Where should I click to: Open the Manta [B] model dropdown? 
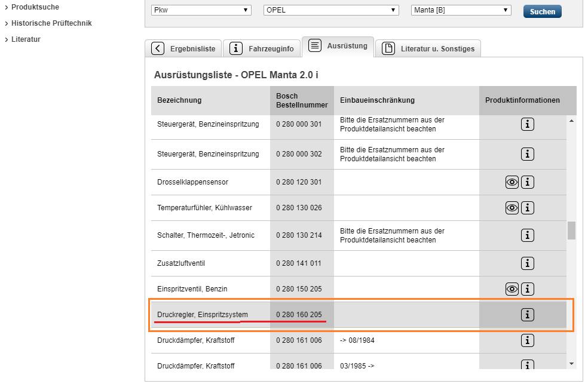tap(461, 10)
